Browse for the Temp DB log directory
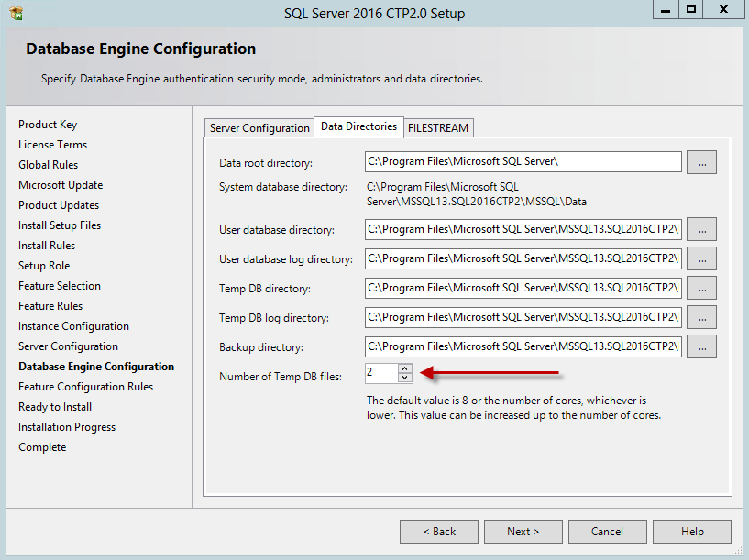 [x=701, y=317]
